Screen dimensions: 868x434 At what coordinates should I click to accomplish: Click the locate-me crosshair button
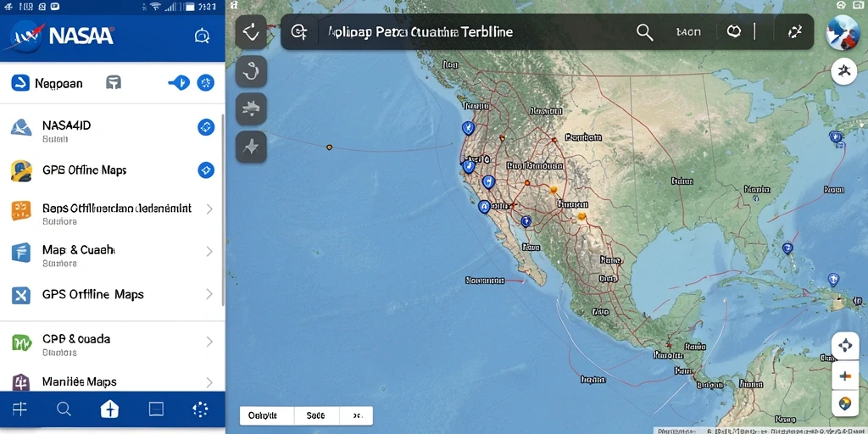(845, 346)
